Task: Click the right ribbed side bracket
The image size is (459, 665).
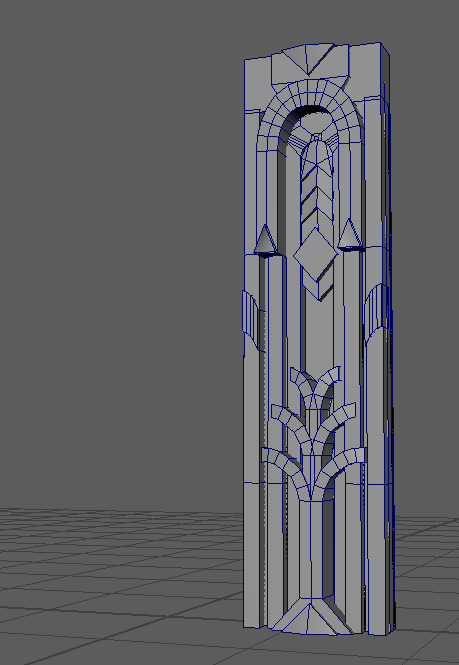Action: coord(376,314)
